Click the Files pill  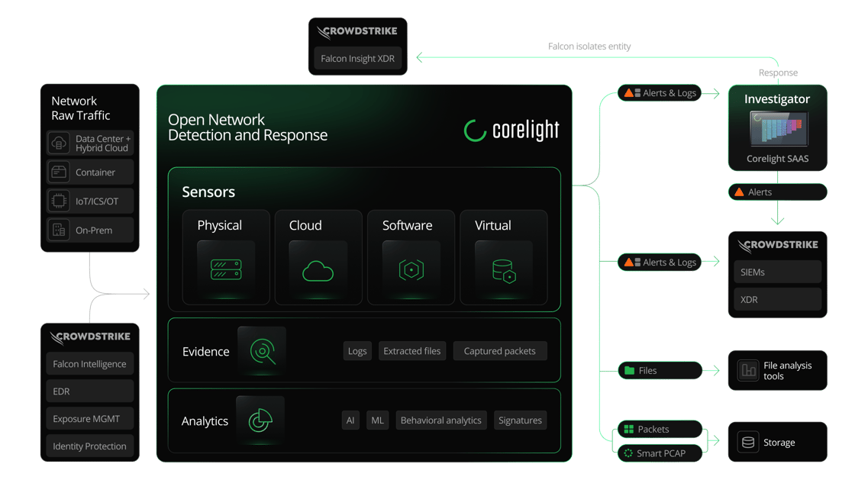pyautogui.click(x=660, y=370)
